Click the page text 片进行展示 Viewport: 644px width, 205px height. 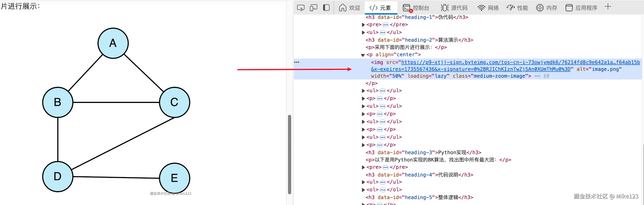coord(21,6)
